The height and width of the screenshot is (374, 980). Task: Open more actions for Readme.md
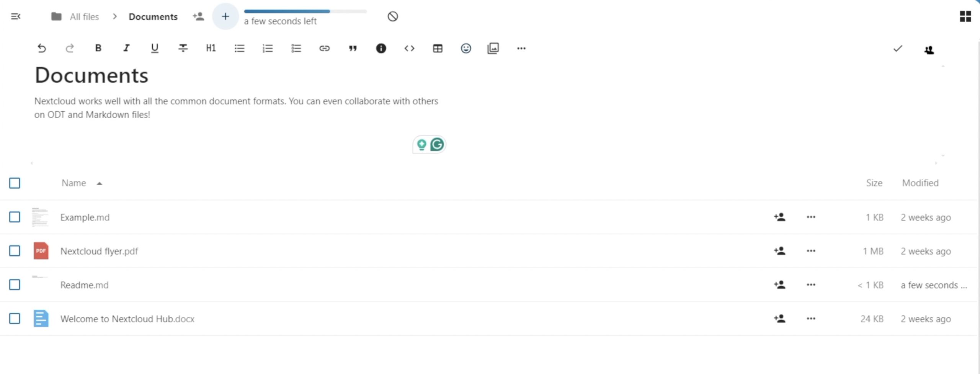pos(811,285)
